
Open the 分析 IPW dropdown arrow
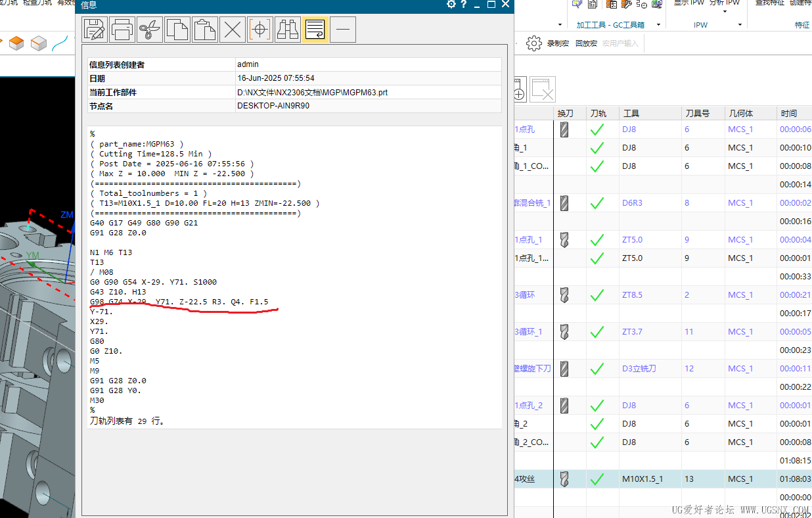[725, 11]
